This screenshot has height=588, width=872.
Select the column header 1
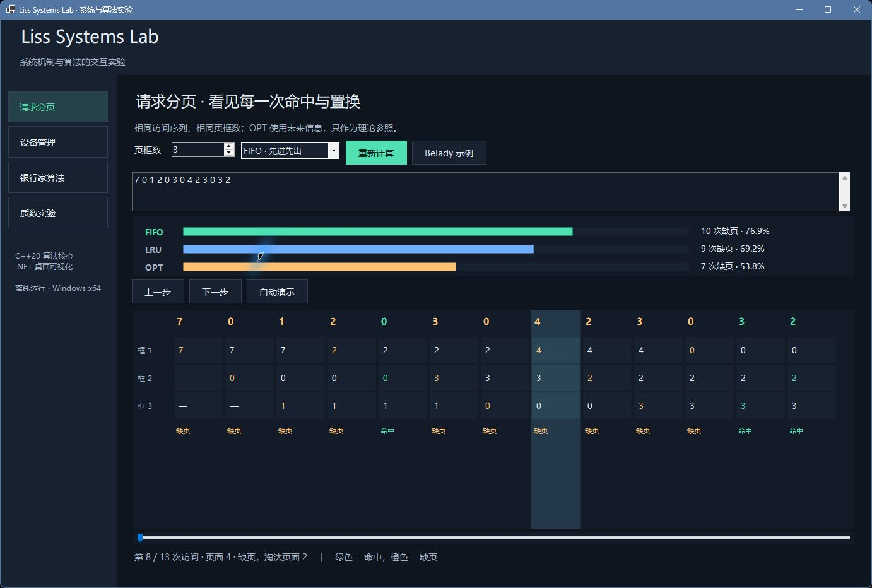tap(282, 322)
